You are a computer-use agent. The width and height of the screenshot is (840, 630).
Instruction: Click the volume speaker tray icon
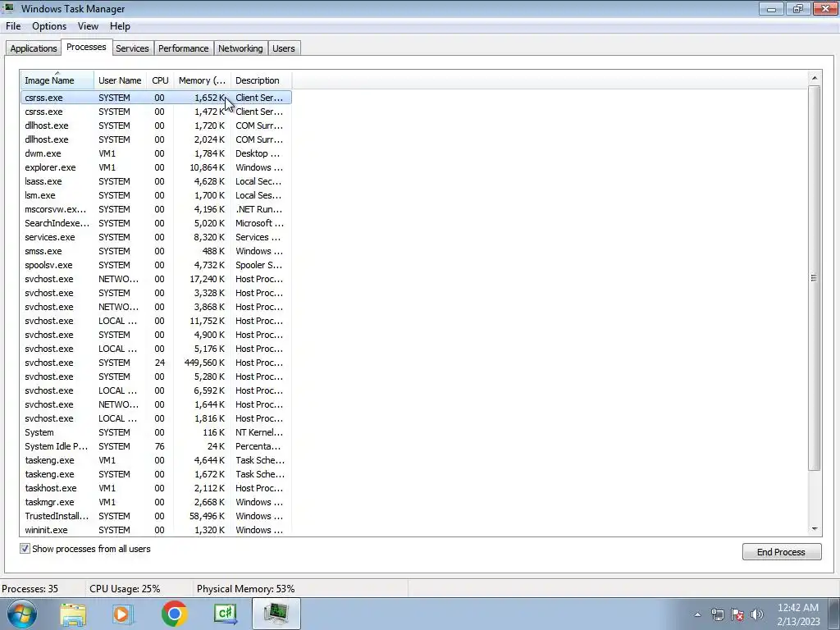tap(757, 615)
